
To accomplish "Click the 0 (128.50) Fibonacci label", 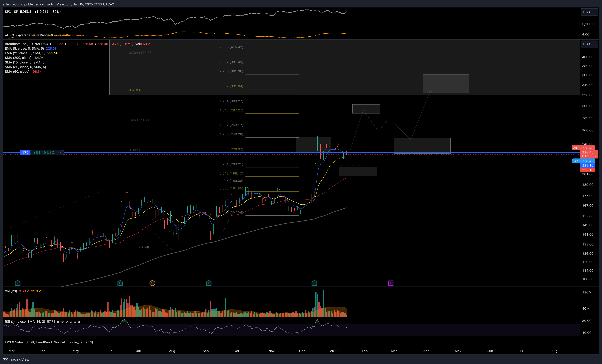I will [x=141, y=247].
